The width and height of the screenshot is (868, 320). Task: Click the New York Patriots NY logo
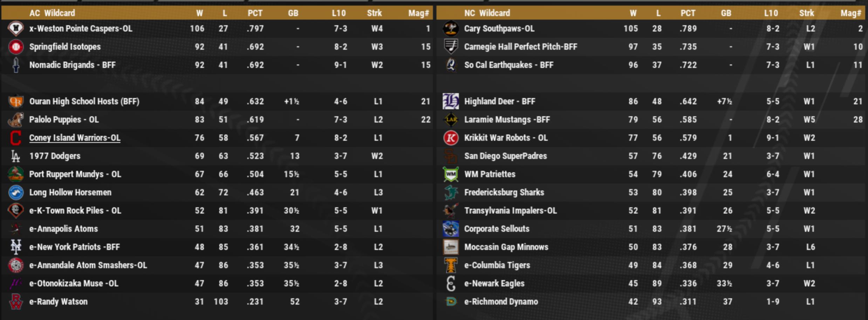[16, 247]
